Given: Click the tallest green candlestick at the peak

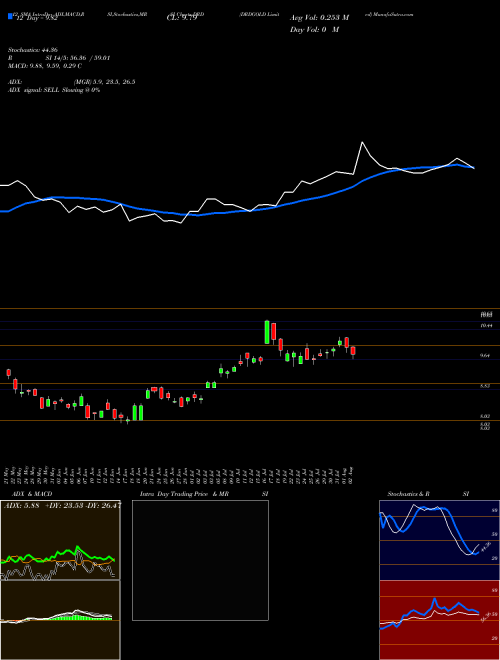Looking at the screenshot, I should coord(267,332).
